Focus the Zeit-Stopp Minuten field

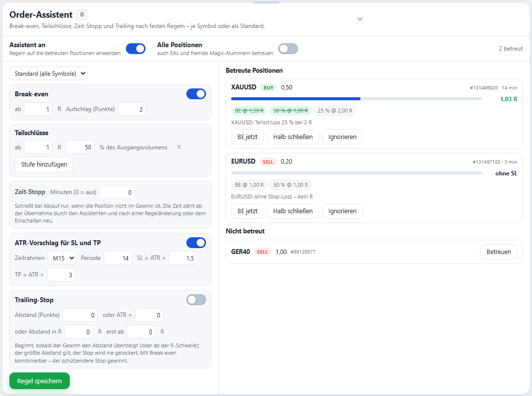[117, 192]
